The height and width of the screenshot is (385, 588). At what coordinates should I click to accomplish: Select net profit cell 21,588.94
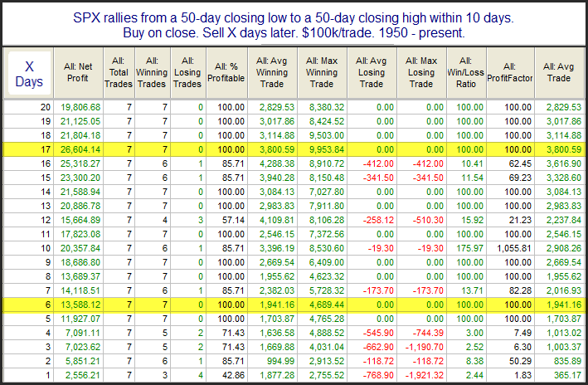pyautogui.click(x=80, y=192)
